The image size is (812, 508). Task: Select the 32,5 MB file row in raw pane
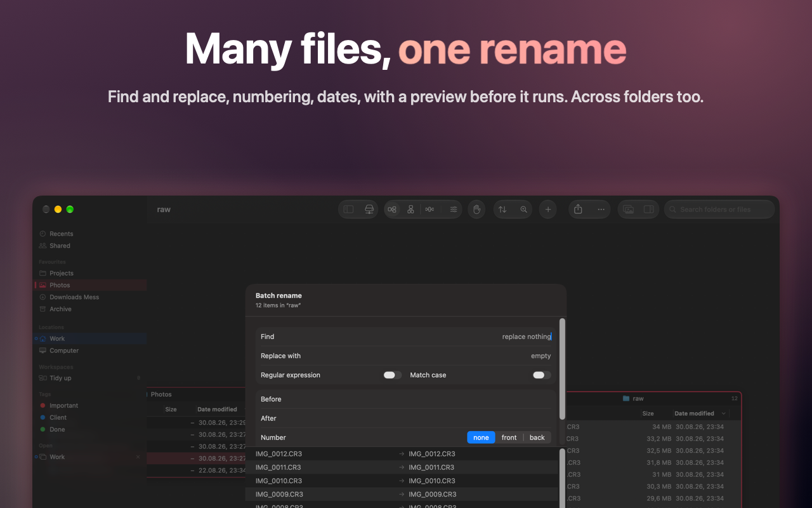[x=653, y=451]
